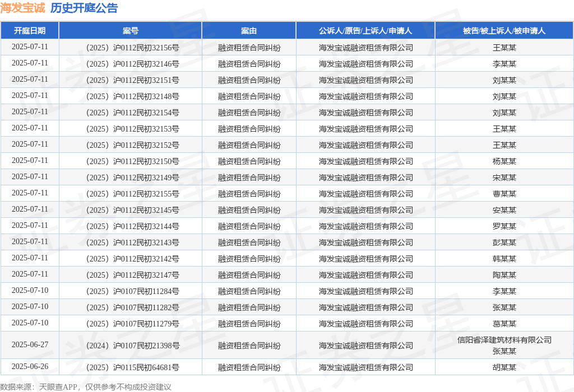
Task: Select the 历史开庭公告 heading
Action: pos(84,8)
